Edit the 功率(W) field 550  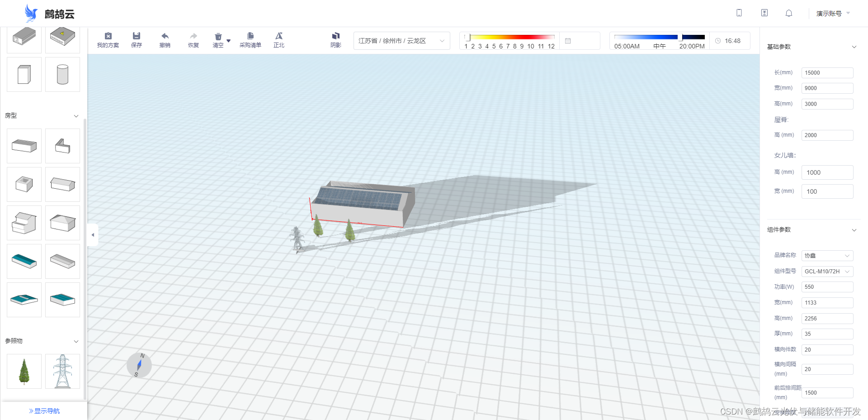[827, 287]
